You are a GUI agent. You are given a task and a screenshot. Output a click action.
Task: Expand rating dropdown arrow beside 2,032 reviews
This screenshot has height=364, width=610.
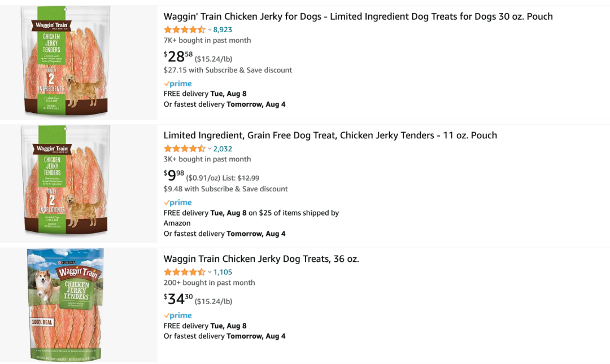[x=210, y=148]
